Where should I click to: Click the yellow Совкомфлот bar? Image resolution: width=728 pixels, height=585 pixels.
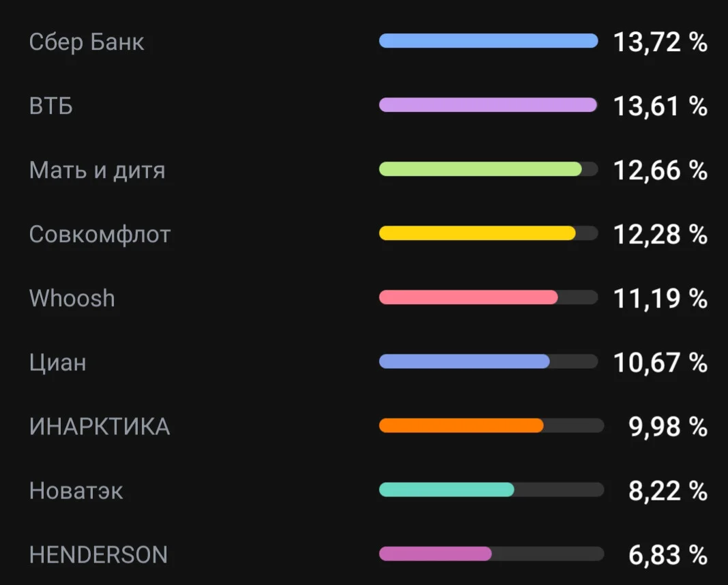click(478, 233)
